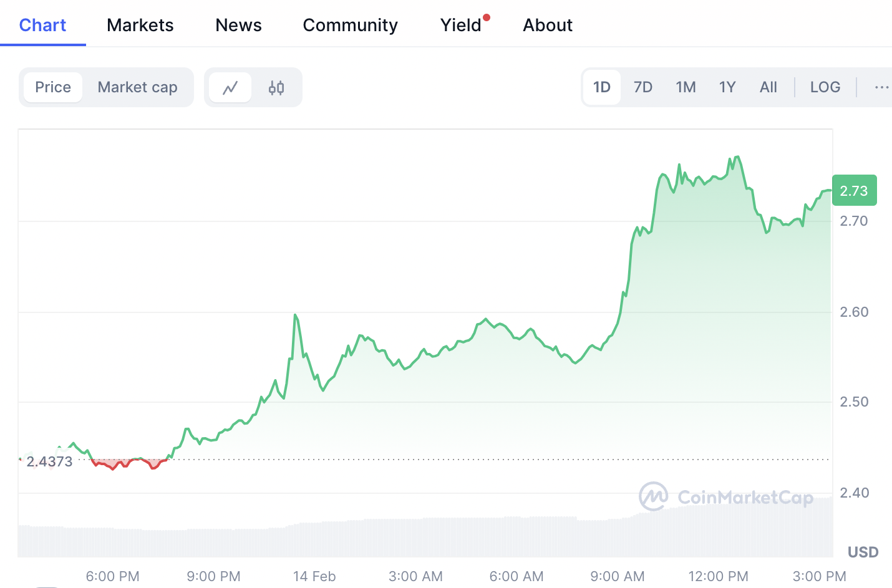Click the 3:00 PM time label
Image resolution: width=892 pixels, height=588 pixels.
820,576
